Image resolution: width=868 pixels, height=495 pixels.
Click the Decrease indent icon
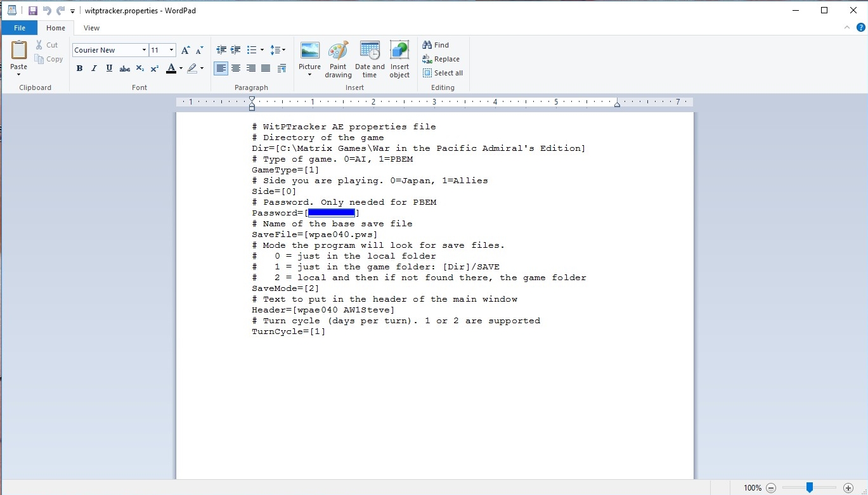click(x=221, y=50)
